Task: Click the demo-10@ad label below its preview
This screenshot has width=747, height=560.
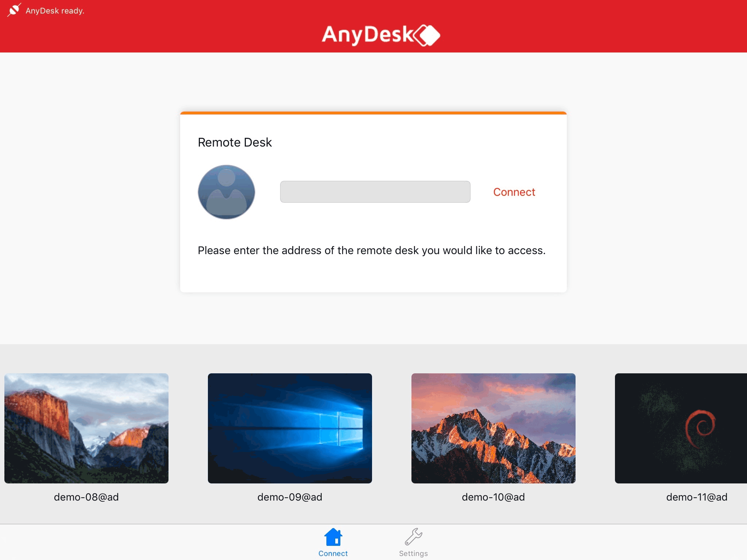Action: 493,497
